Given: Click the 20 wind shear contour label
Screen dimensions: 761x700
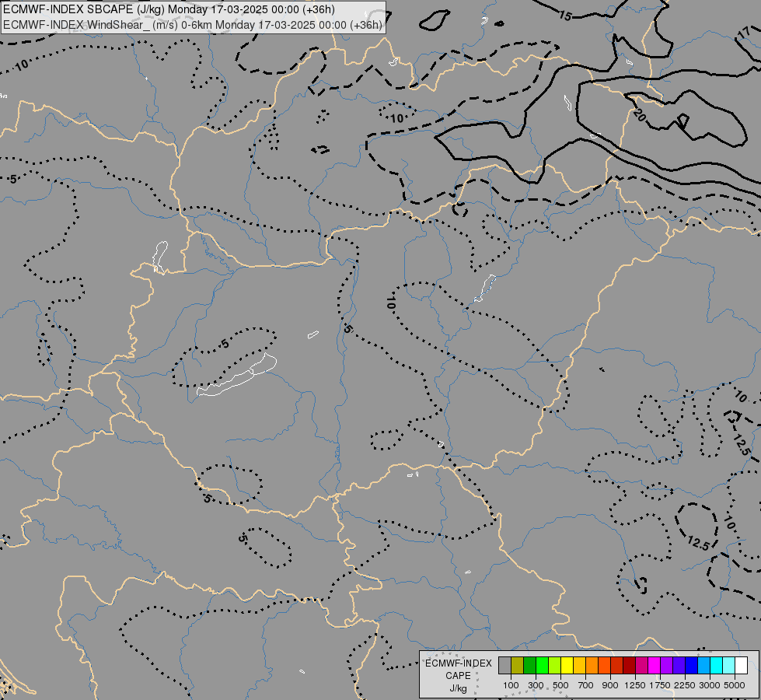Looking at the screenshot, I should 640,116.
